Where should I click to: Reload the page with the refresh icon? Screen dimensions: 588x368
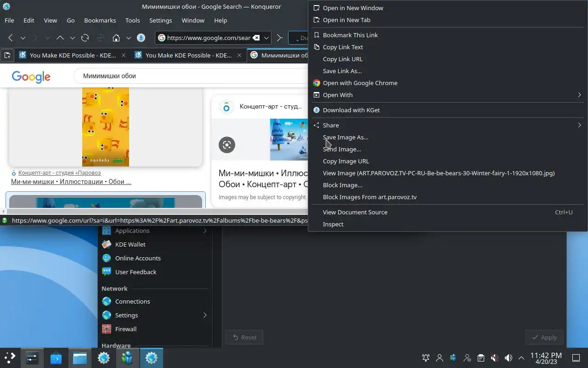point(85,38)
